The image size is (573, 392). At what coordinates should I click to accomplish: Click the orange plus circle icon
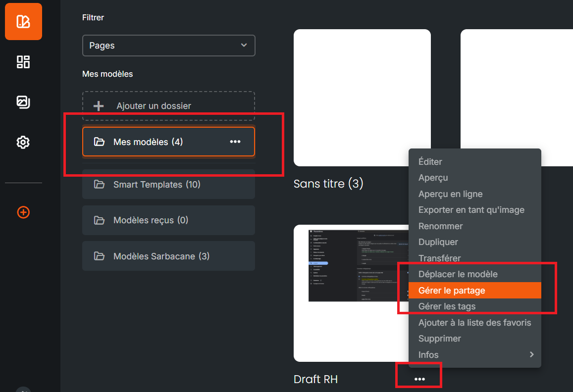(23, 212)
